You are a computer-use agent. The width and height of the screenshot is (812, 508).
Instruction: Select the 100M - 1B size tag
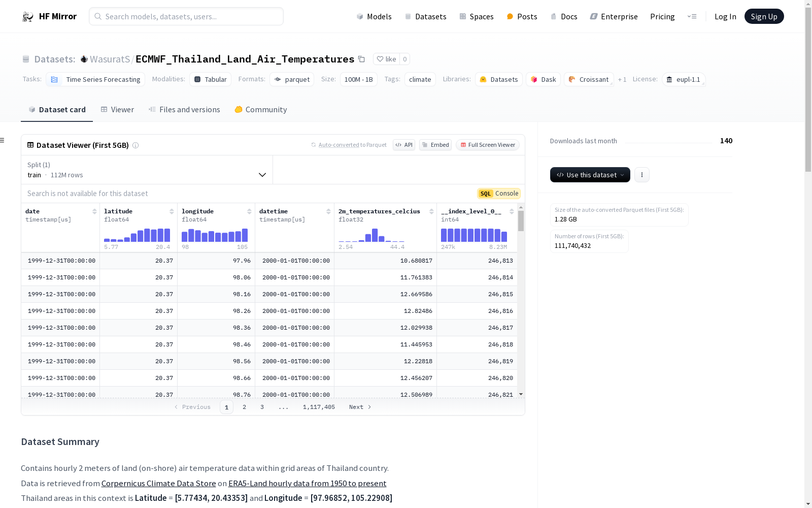pos(359,79)
